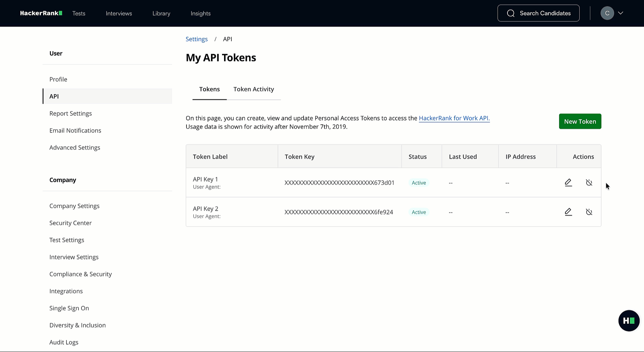Switch to the Token Activity tab
The width and height of the screenshot is (644, 352).
coord(254,89)
